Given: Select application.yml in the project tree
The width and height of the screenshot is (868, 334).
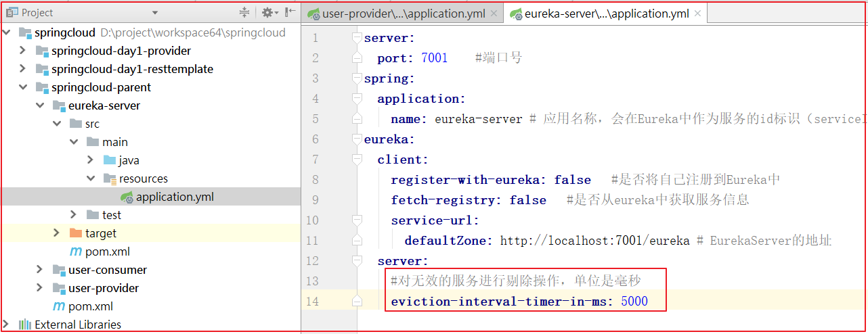Looking at the screenshot, I should point(175,197).
